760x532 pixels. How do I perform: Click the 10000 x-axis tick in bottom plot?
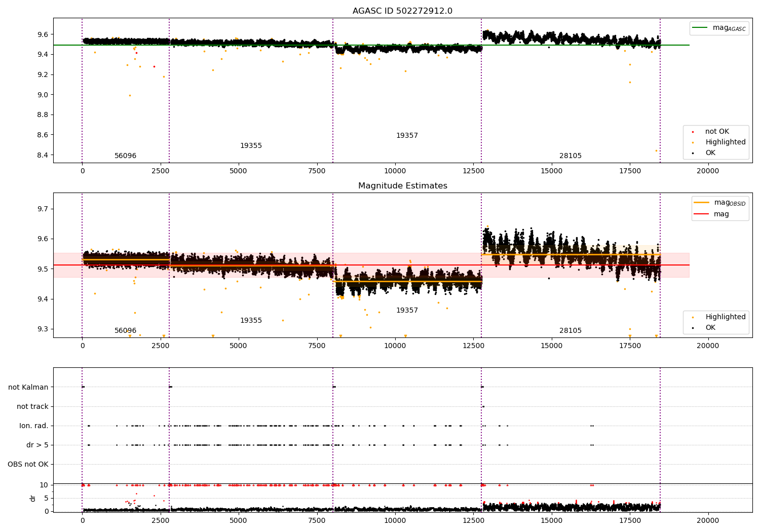(x=395, y=520)
